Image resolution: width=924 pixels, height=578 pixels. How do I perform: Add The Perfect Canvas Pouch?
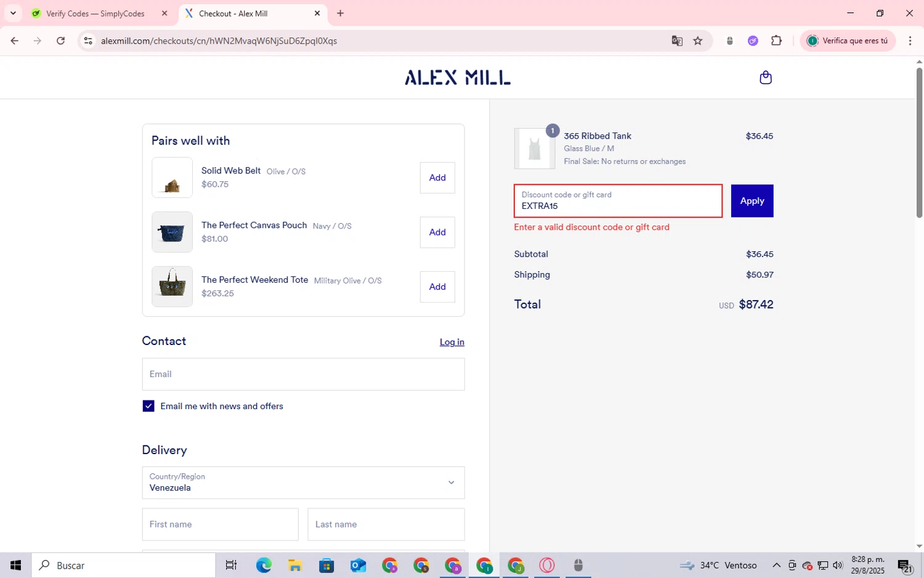click(437, 232)
